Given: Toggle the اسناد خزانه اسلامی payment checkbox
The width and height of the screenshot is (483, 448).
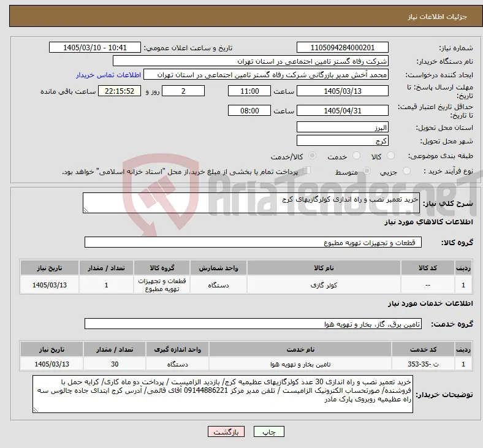Looking at the screenshot, I should (x=306, y=170).
